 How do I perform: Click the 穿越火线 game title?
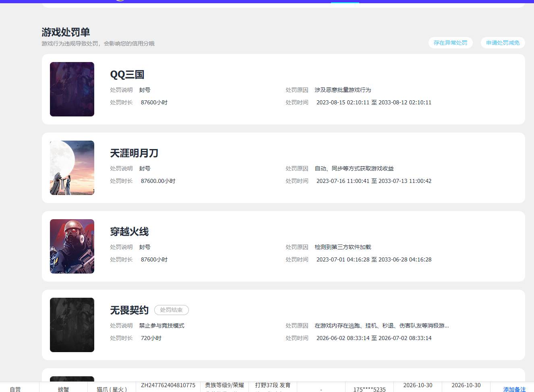click(129, 232)
